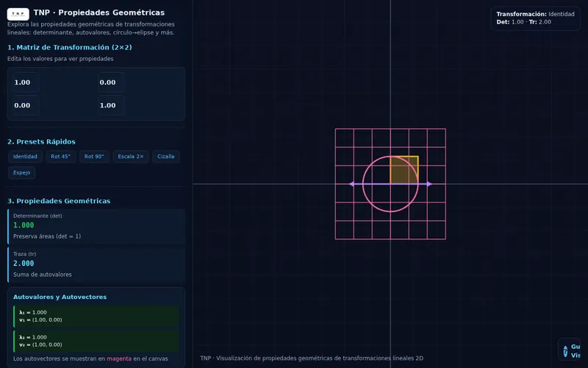The image size is (588, 368).
Task: Click the yellow unit square on canvas
Action: click(404, 170)
